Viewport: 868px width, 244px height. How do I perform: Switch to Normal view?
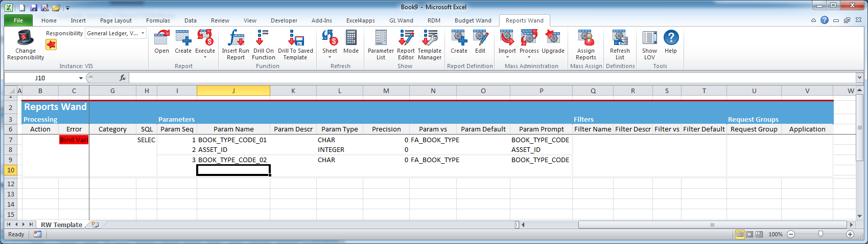point(739,234)
